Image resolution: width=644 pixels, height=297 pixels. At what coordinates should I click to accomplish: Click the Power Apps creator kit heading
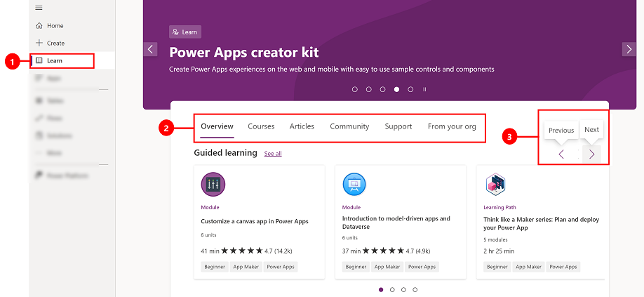tap(244, 52)
